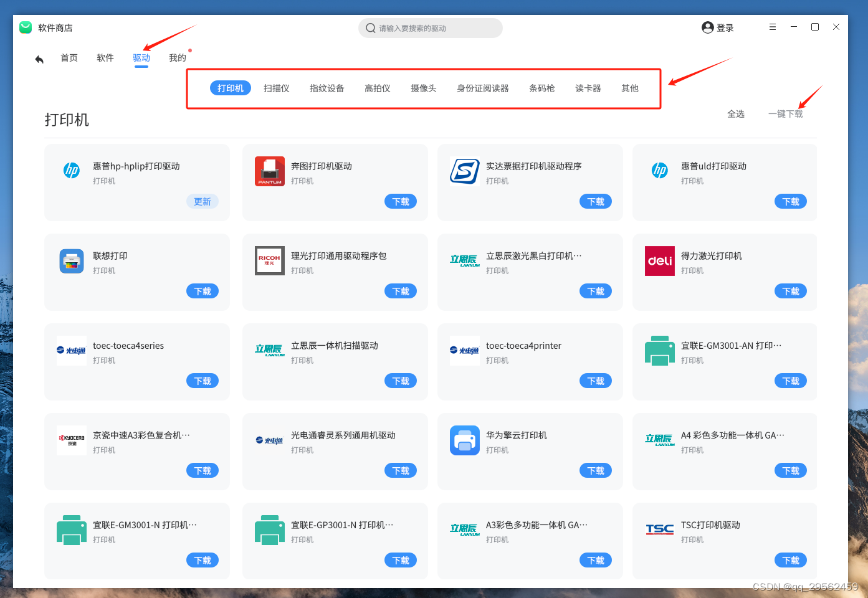Open the 京瓷中速A3彩色复合机 title

tap(141, 435)
